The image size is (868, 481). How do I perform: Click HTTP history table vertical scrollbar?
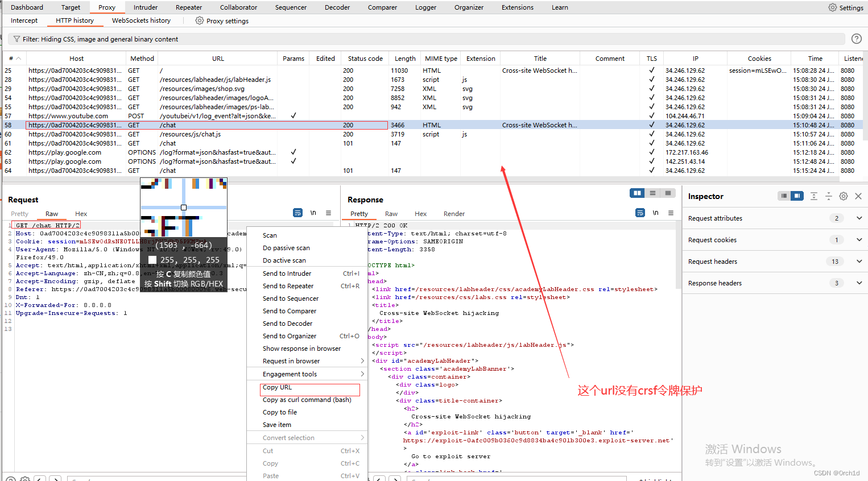[x=865, y=102]
